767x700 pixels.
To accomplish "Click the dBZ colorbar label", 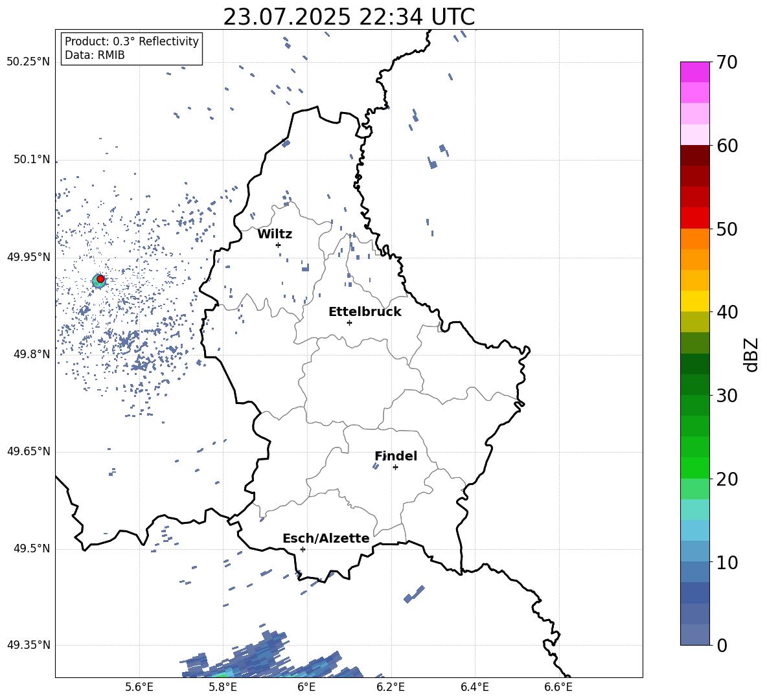I will tap(752, 355).
